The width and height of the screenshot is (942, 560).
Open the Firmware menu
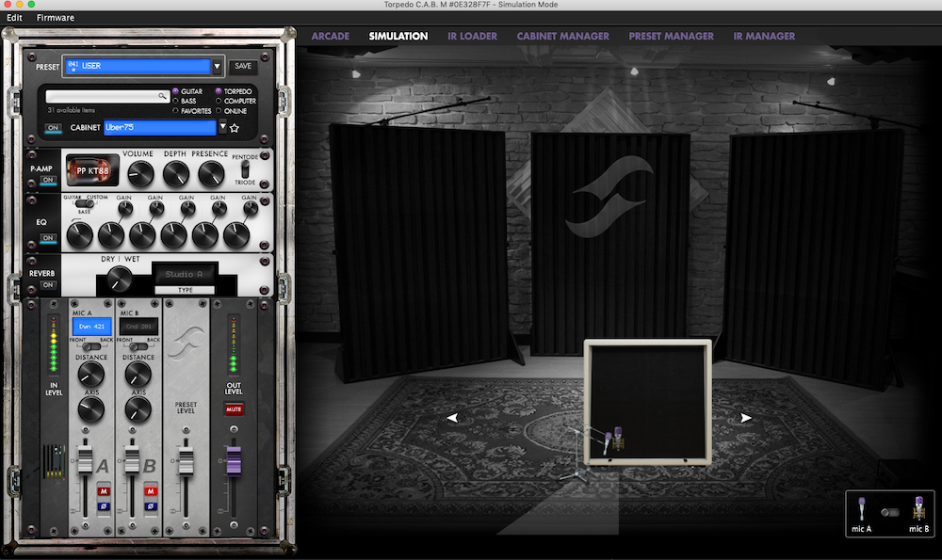(56, 17)
